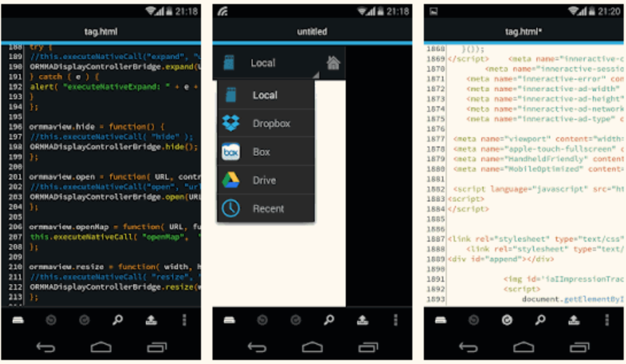Place cursor on line 1882 script language tag

[538, 189]
